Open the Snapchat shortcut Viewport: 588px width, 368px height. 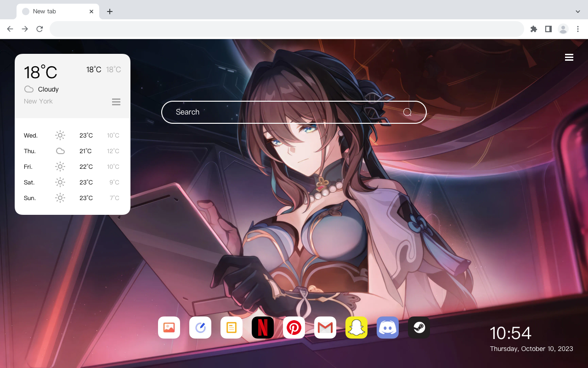[356, 328]
